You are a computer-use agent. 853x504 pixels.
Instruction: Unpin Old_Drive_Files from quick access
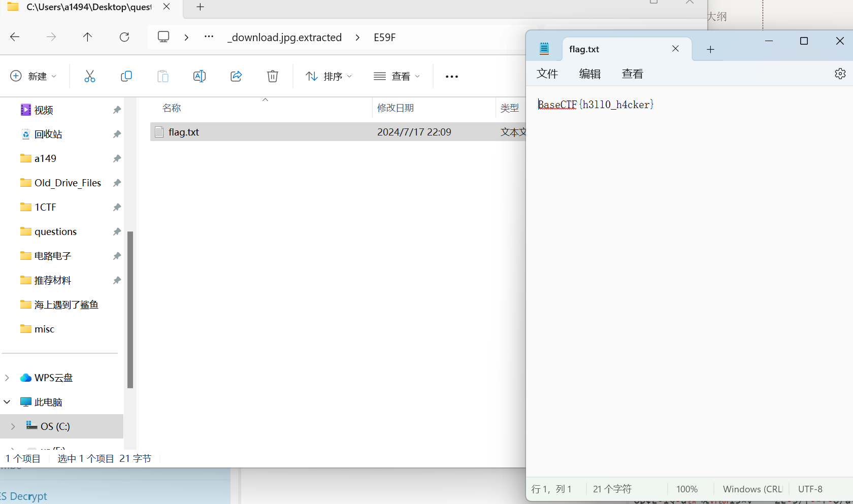117,183
